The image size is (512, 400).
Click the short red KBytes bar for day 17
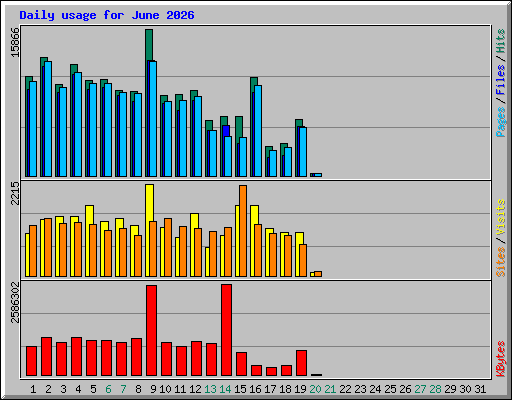point(271,372)
